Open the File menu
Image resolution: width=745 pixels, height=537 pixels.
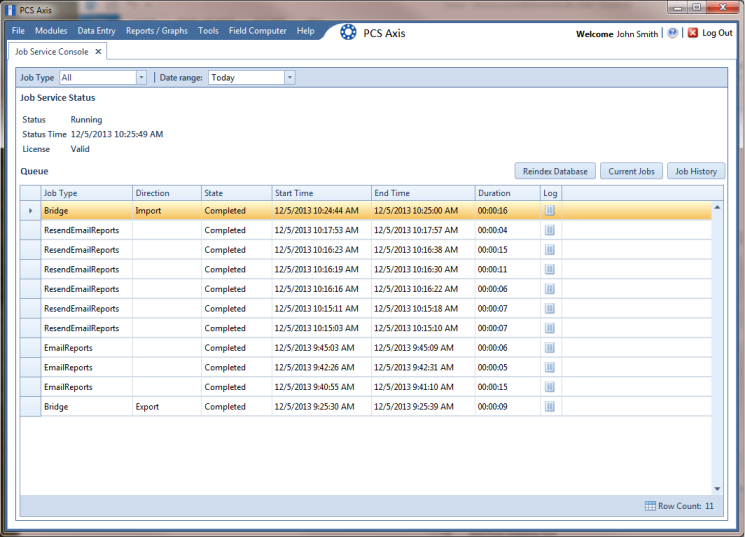point(18,30)
